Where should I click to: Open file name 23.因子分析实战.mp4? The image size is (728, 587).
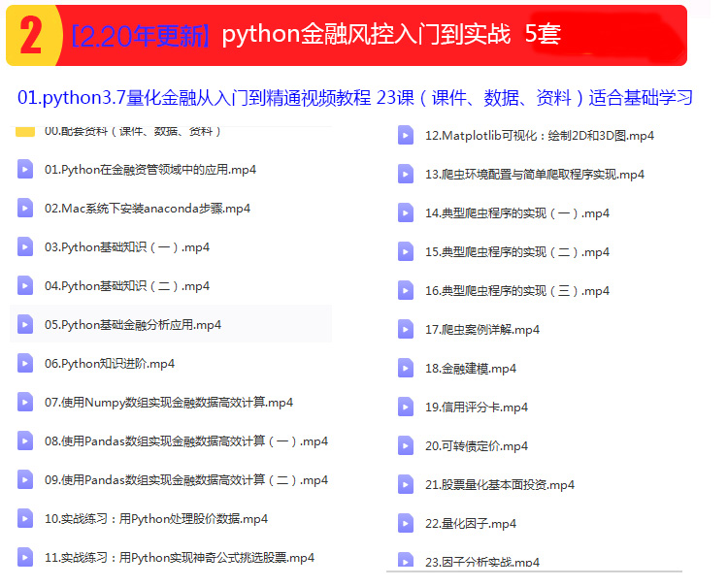click(x=482, y=562)
